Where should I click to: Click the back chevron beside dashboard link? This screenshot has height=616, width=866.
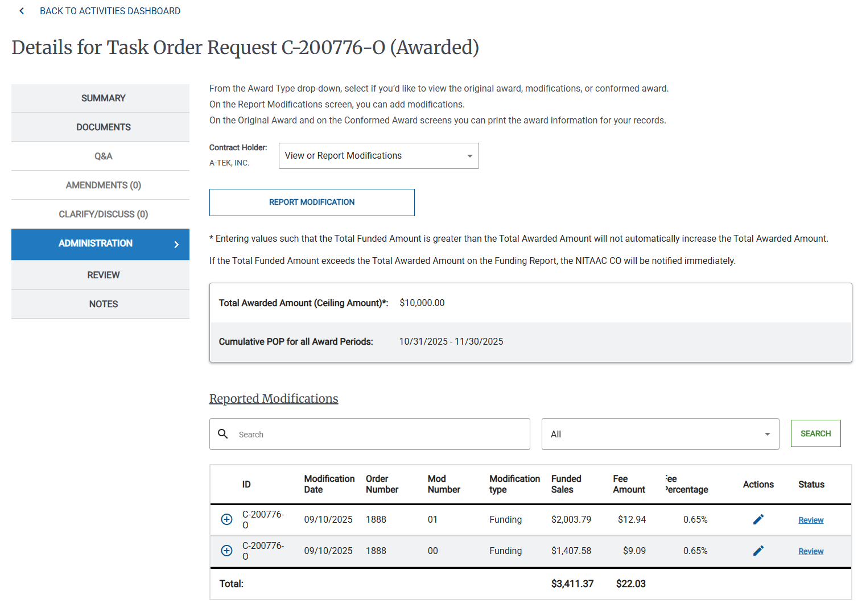(x=21, y=10)
